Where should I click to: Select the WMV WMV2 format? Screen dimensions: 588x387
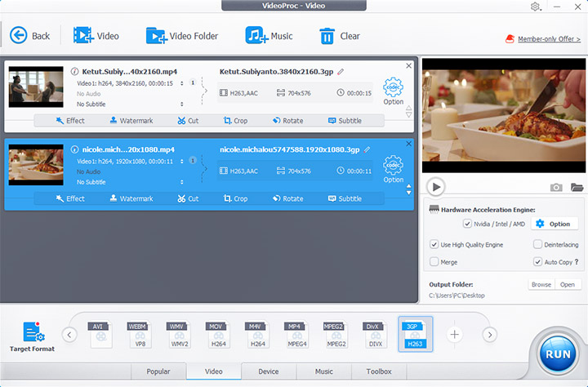click(179, 334)
